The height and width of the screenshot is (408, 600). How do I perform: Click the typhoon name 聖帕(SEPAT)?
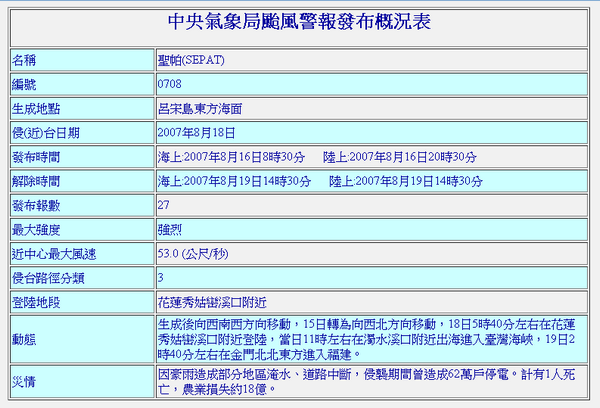coord(191,60)
